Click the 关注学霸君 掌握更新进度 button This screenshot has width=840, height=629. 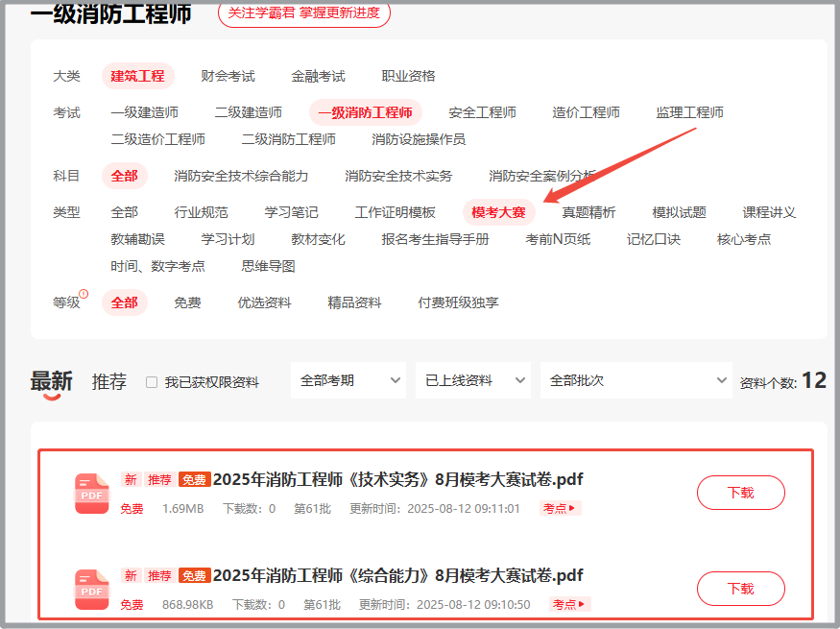pos(303,12)
